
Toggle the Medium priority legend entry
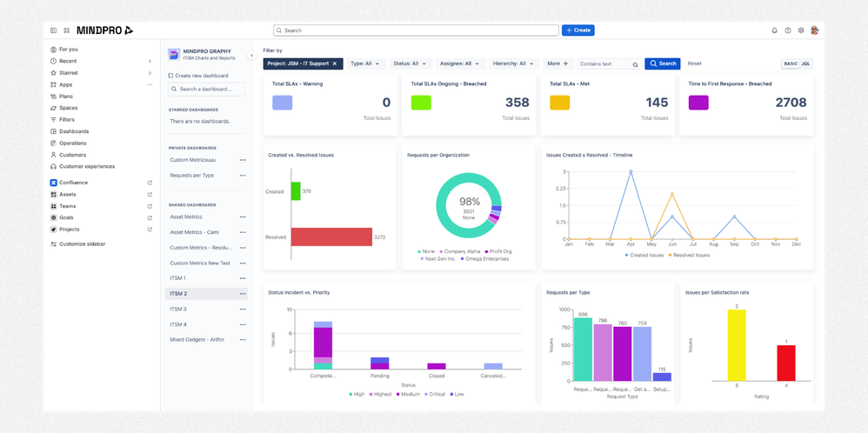[x=408, y=394]
